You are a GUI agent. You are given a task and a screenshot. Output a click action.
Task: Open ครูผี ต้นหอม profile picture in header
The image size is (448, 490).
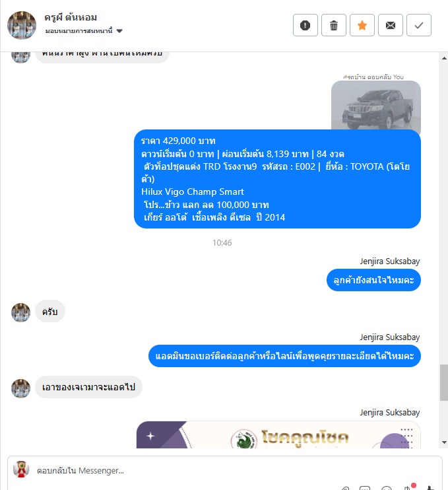(22, 25)
